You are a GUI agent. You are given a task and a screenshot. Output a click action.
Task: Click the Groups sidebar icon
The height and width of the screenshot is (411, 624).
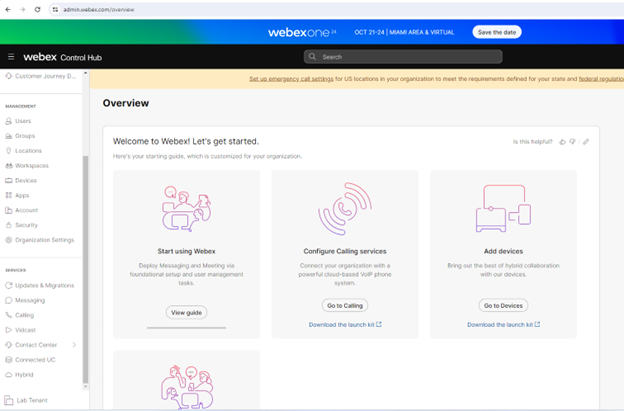(x=8, y=136)
